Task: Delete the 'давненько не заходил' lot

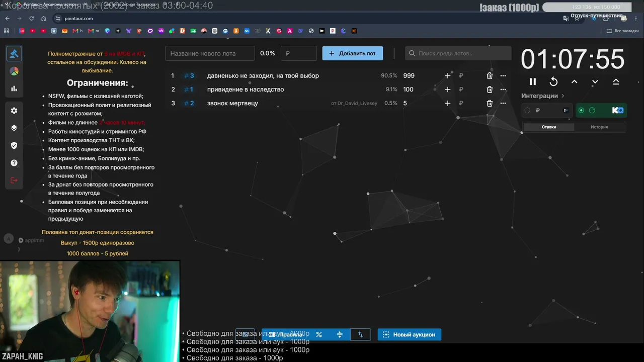Action: (490, 76)
